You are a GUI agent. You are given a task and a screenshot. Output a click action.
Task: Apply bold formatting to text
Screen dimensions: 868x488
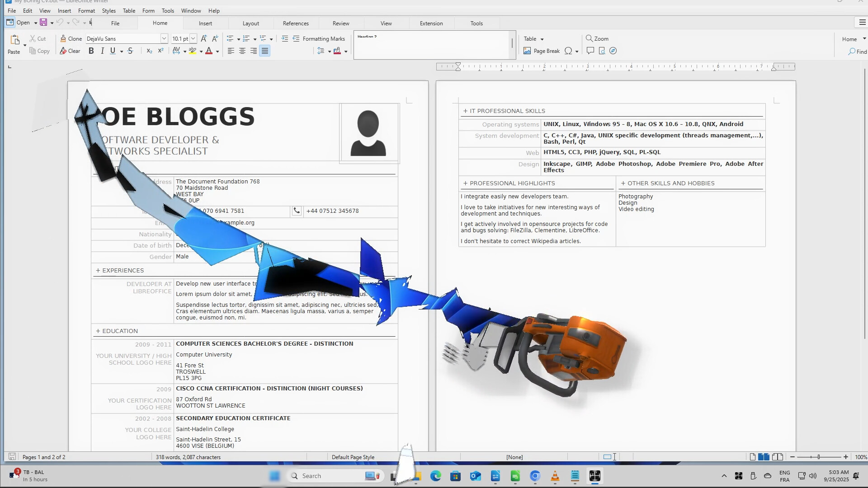(x=91, y=51)
